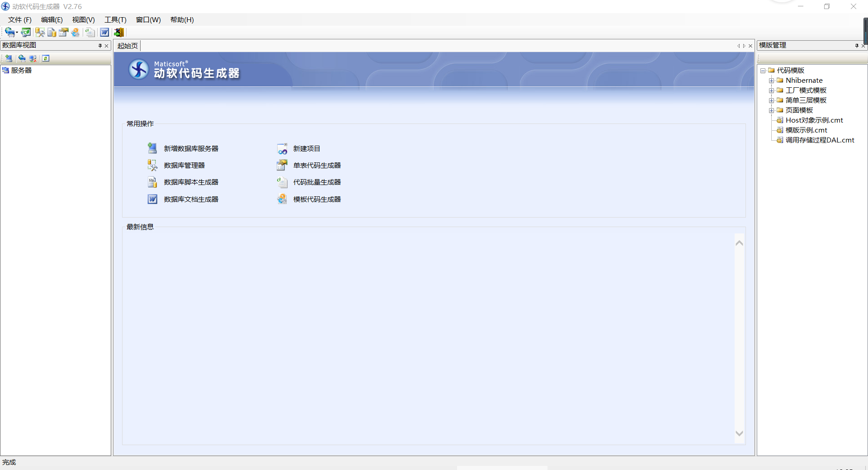The image size is (868, 470).
Task: Click the batch code generation toolbar icon
Action: click(90, 32)
